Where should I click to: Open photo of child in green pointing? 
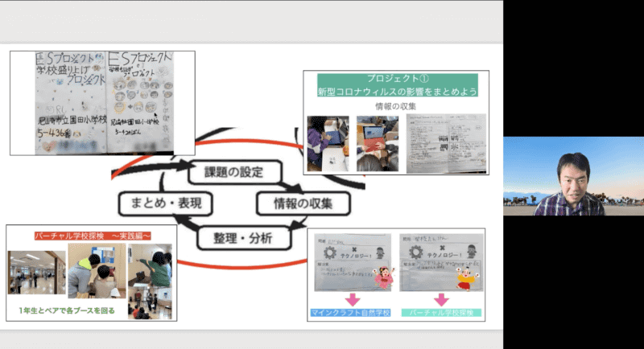coord(150,265)
